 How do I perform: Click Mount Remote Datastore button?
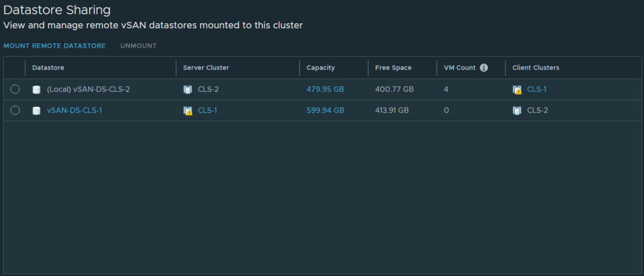(54, 46)
